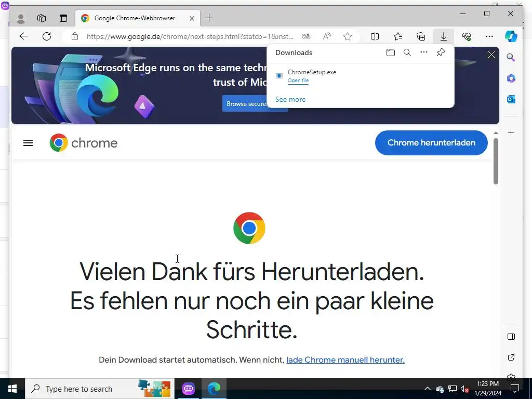The image size is (532, 399).
Task: Open the Collections icon
Action: (x=421, y=36)
